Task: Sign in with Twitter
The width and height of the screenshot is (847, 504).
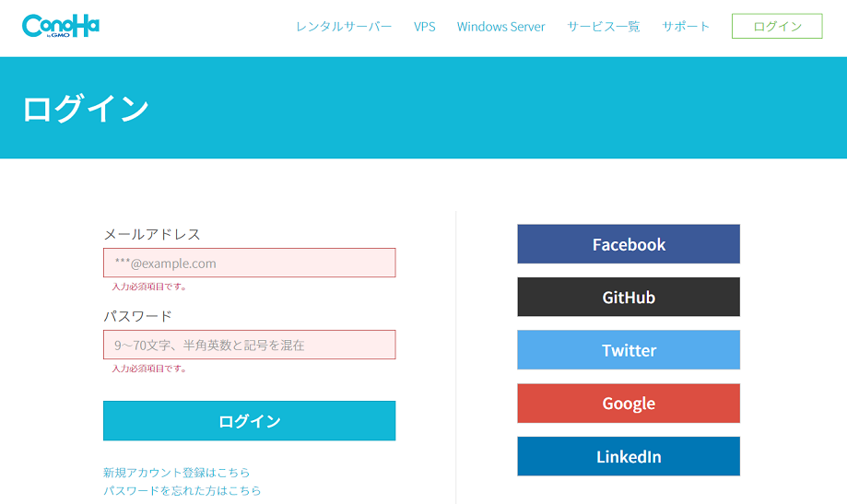Action: [629, 350]
